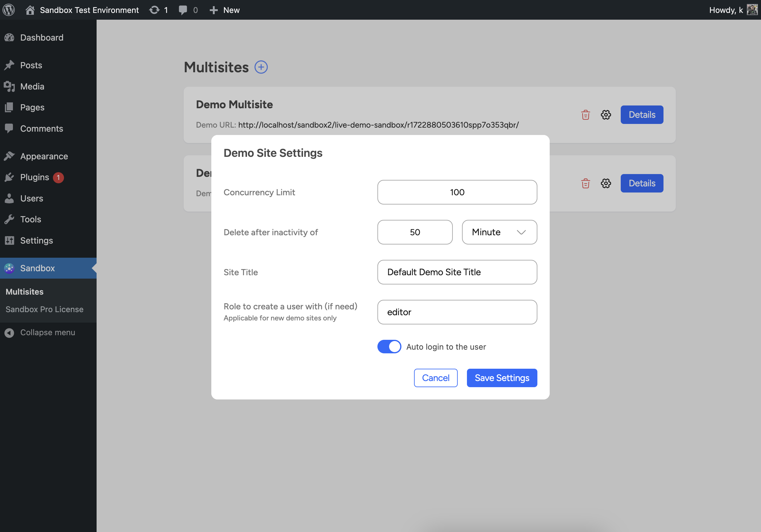Click trash icon on the second multisite card
761x532 pixels.
coord(586,184)
